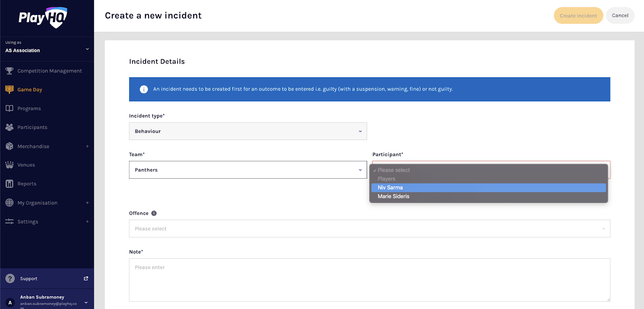Click the Venues stadium icon
The height and width of the screenshot is (309, 644).
coord(9,165)
